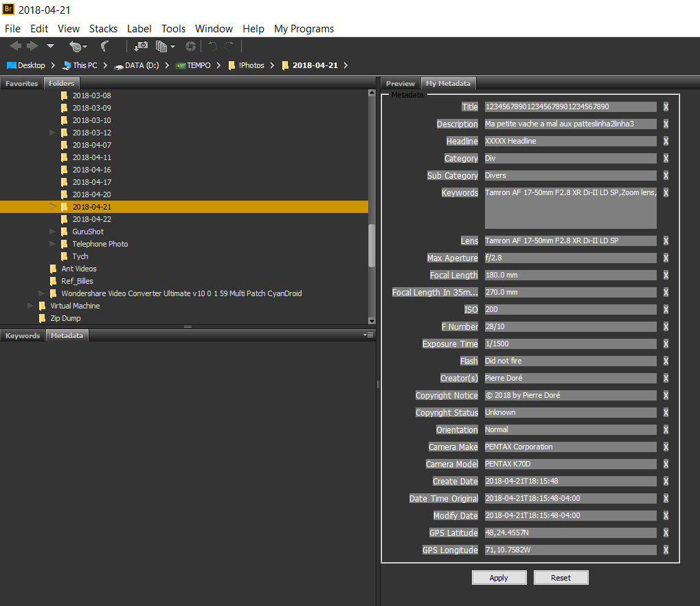Open the Refine stacked-pages dropdown
The image size is (700, 606).
165,46
